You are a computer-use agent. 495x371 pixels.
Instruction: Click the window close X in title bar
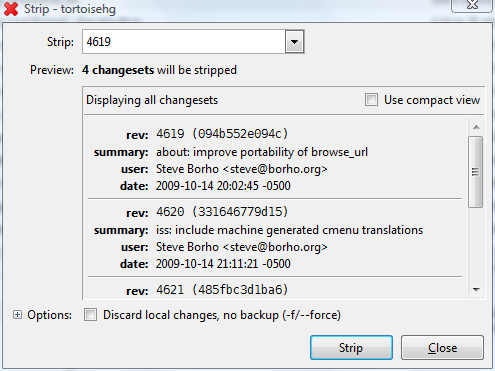click(472, 5)
